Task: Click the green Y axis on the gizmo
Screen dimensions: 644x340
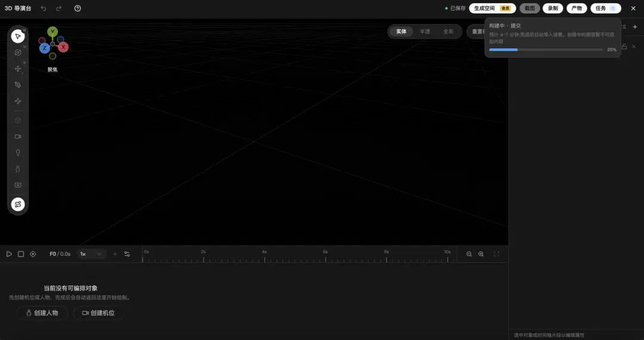Action: 52,32
